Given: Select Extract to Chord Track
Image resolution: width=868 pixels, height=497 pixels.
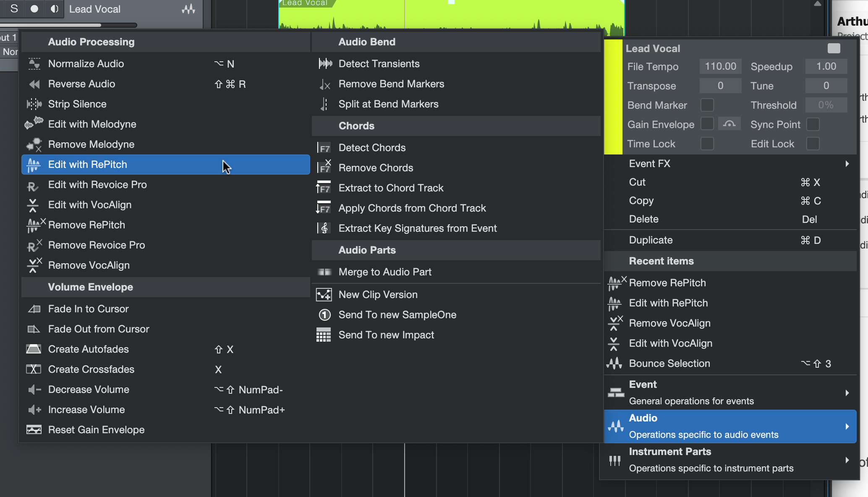Looking at the screenshot, I should 391,188.
